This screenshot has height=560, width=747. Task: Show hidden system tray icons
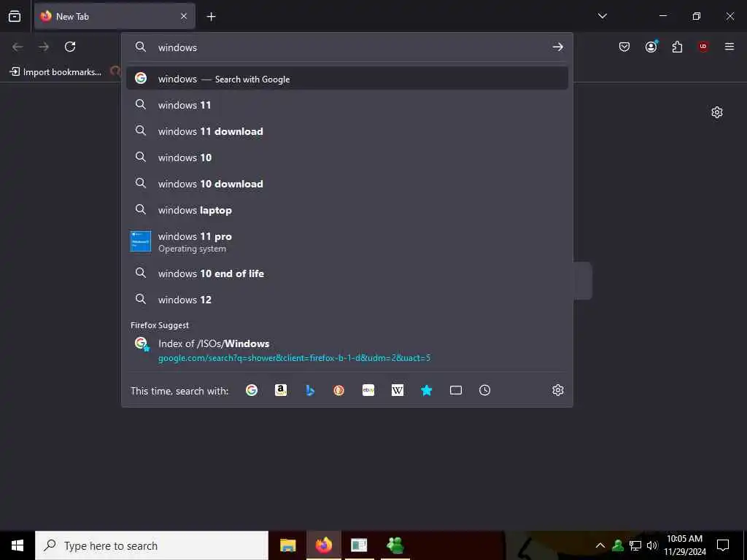pos(600,545)
